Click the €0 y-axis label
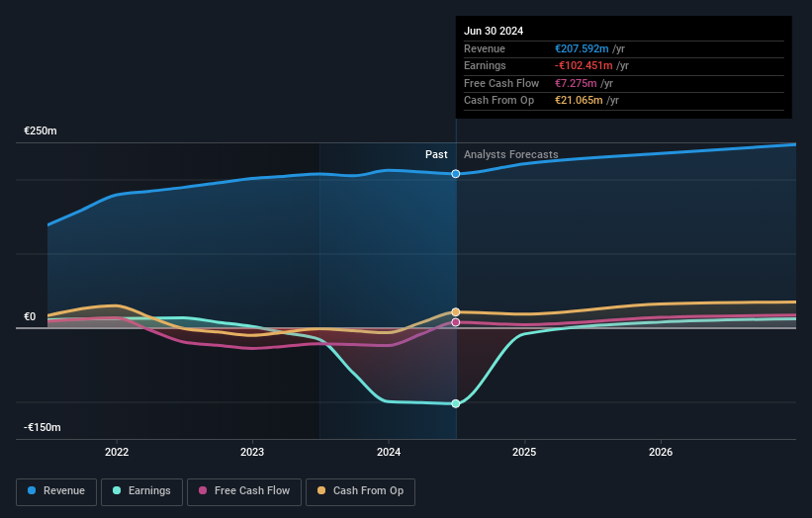The width and height of the screenshot is (812, 518). pyautogui.click(x=30, y=316)
